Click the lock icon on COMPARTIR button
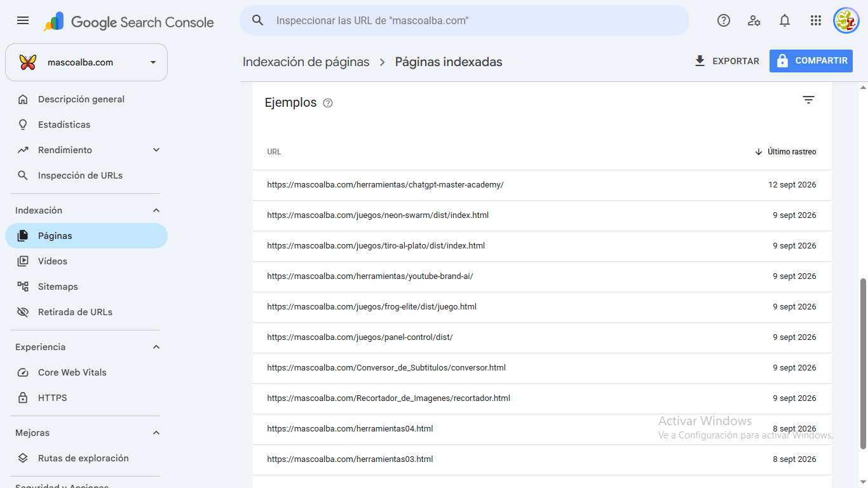Viewport: 868px width, 488px height. pyautogui.click(x=782, y=61)
